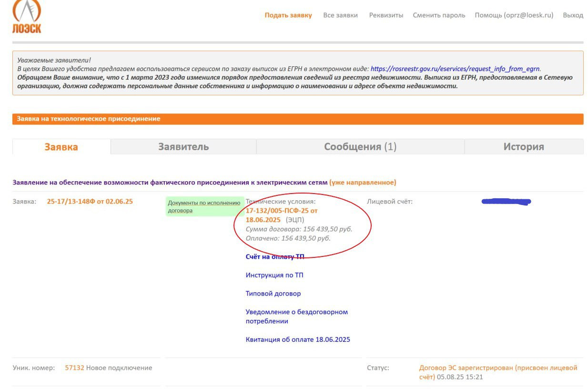Open the Реквизиты menu item

click(386, 15)
